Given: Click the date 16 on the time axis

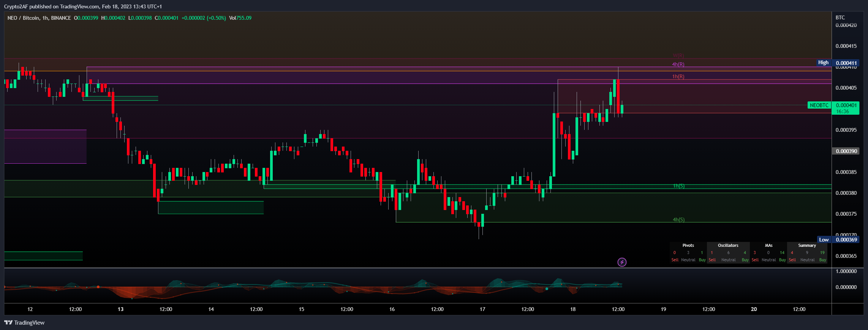Looking at the screenshot, I should (x=392, y=309).
